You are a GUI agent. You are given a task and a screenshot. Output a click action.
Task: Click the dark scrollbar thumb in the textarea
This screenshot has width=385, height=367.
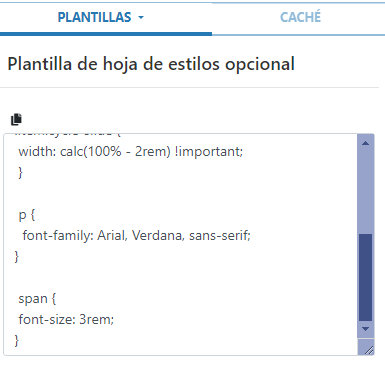[365, 277]
